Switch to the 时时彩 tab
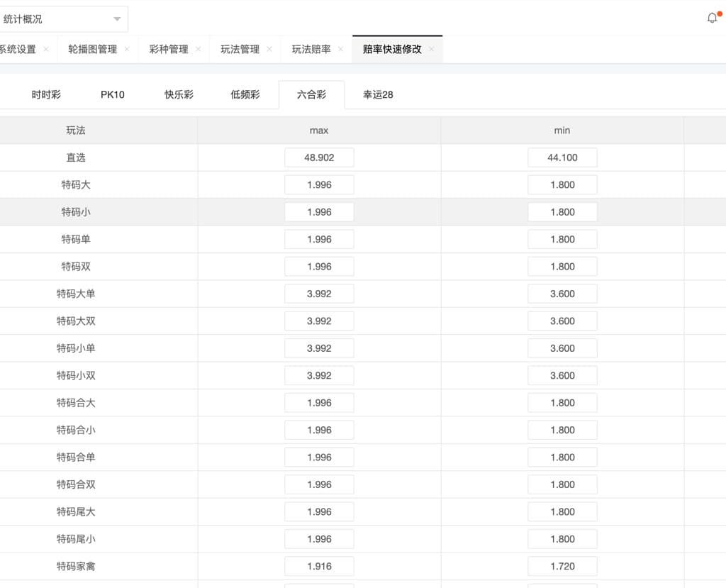726x588 pixels. tap(46, 94)
